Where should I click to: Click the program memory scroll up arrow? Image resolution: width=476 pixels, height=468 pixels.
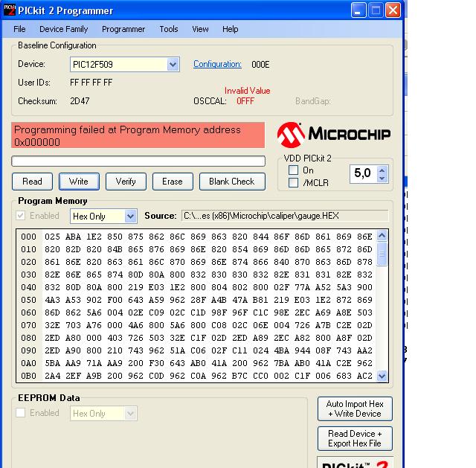click(382, 236)
